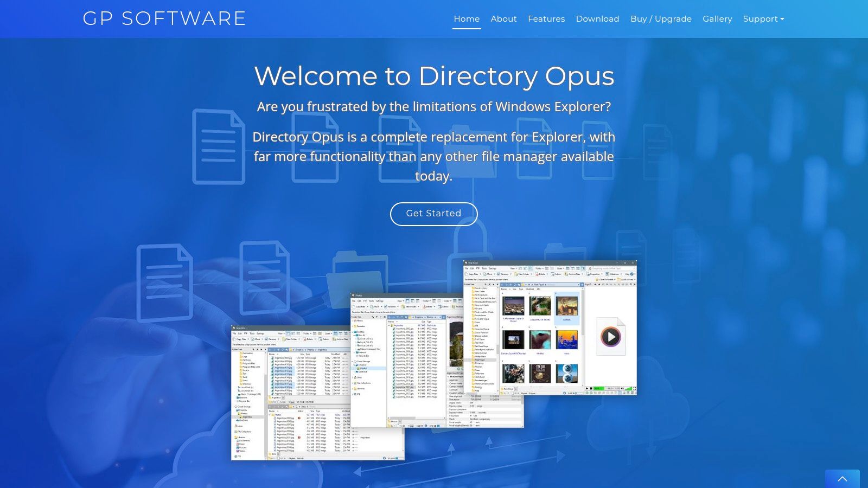The image size is (868, 488).
Task: Go to the Home nav item
Action: pos(467,19)
